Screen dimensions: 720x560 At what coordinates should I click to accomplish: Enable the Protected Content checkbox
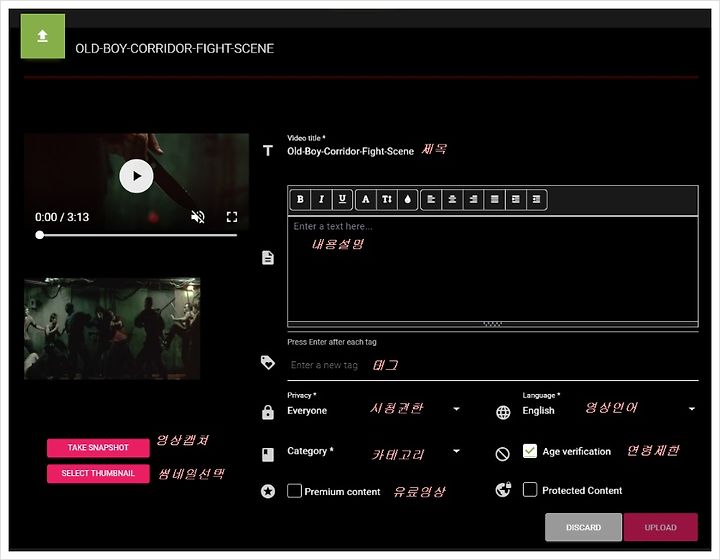point(530,489)
